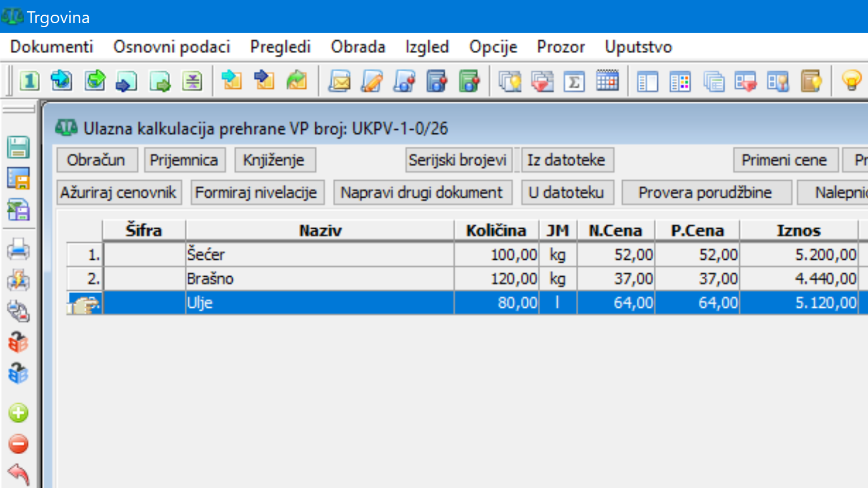Open the Obrada menu

(x=358, y=47)
